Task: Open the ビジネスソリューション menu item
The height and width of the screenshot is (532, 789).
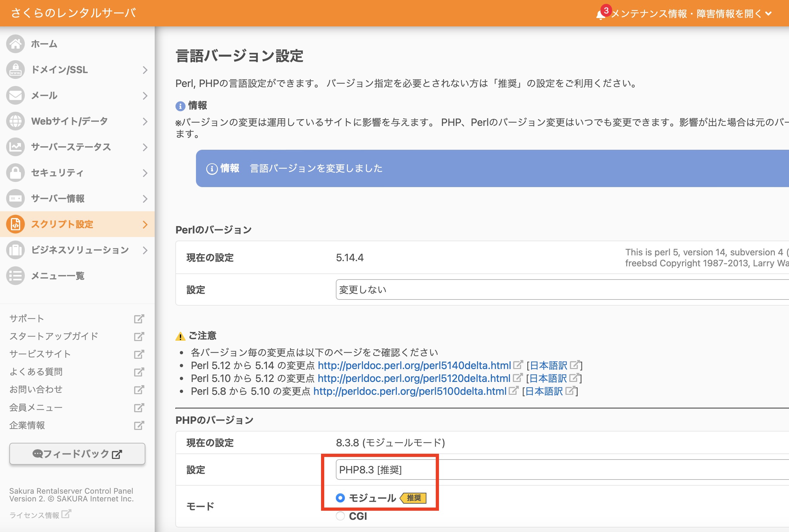Action: pyautogui.click(x=77, y=250)
